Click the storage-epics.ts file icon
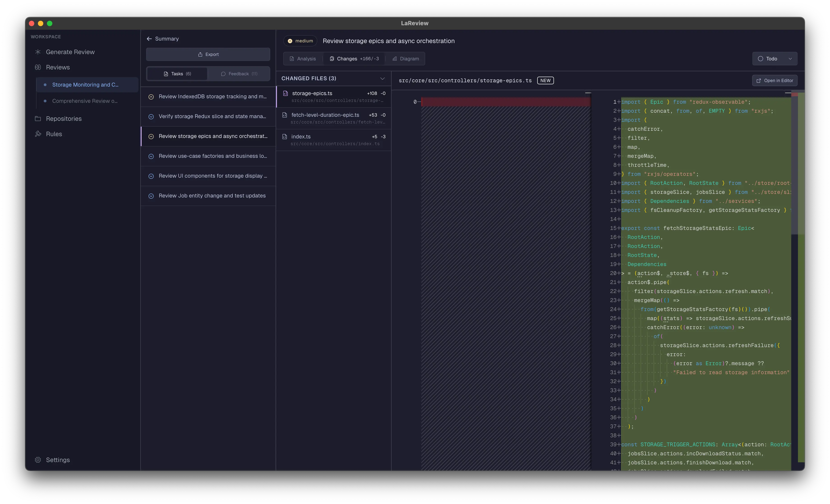 [x=285, y=93]
